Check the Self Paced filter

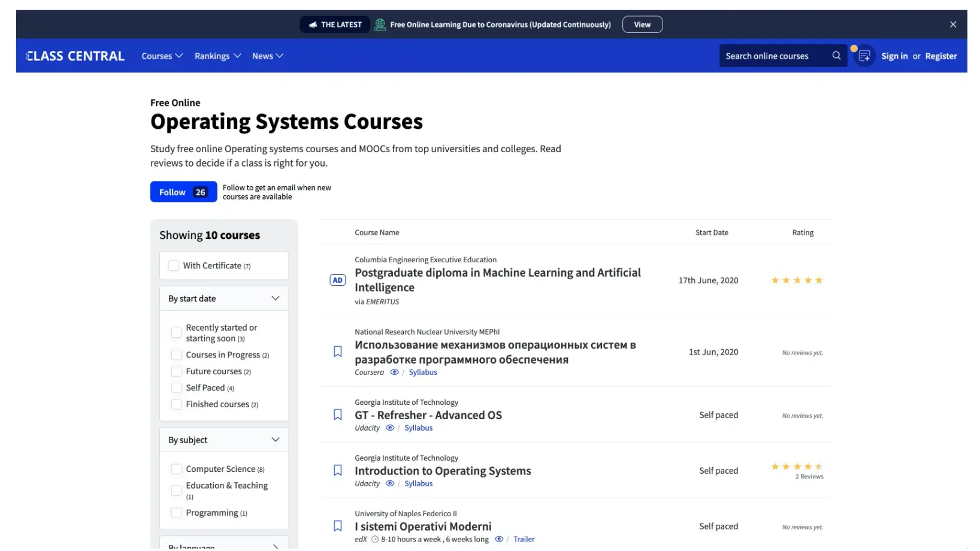click(x=177, y=388)
